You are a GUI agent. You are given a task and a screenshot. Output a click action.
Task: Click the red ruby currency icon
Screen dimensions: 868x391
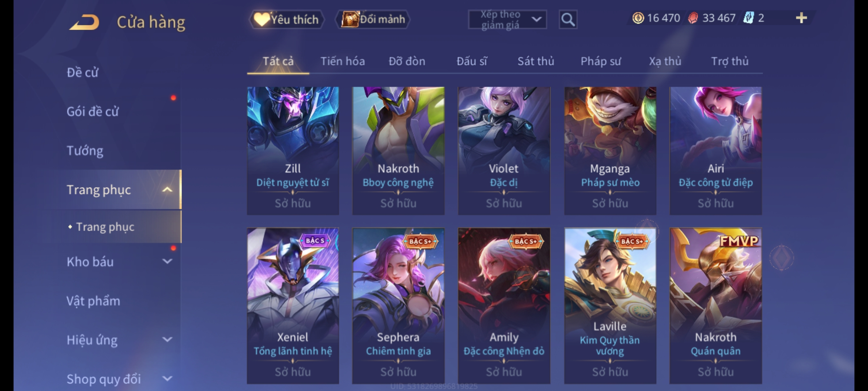pos(693,18)
